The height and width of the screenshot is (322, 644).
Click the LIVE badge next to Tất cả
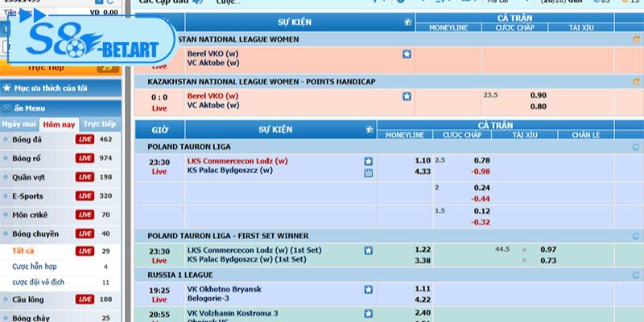(x=85, y=251)
